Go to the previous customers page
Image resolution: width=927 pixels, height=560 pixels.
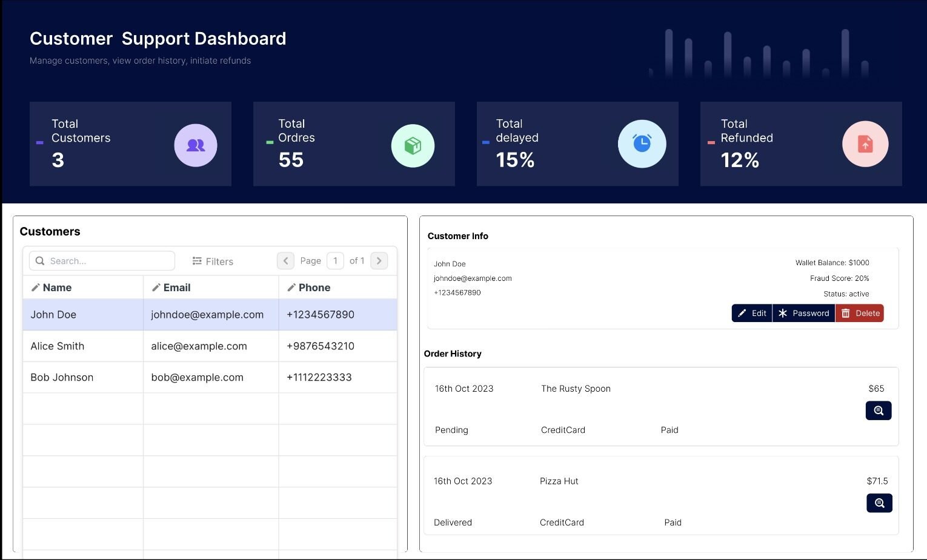coord(285,261)
